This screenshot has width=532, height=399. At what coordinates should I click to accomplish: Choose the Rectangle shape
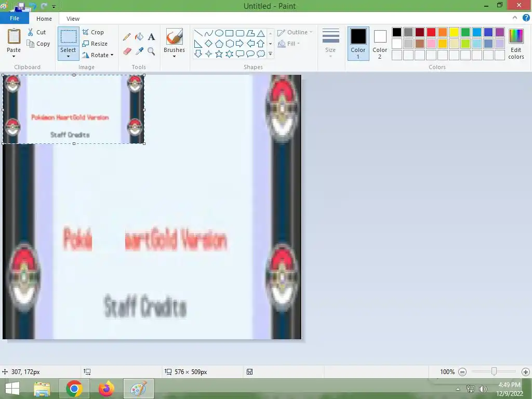pyautogui.click(x=229, y=33)
